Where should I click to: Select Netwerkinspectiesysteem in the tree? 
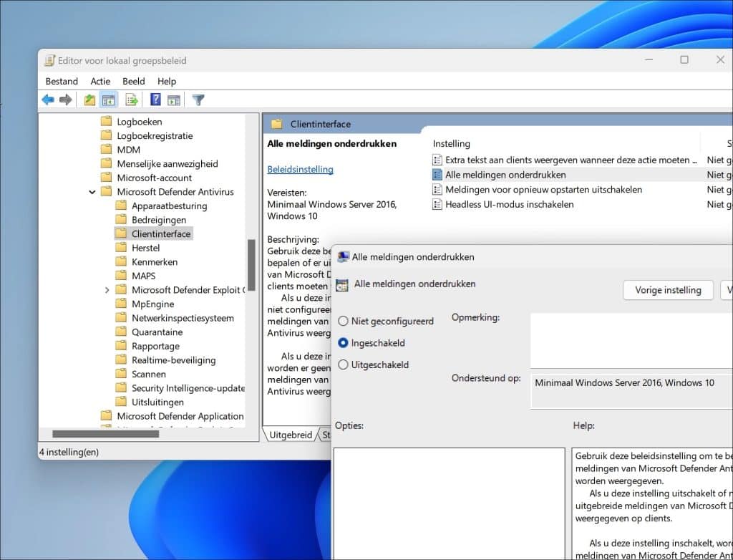coord(183,318)
